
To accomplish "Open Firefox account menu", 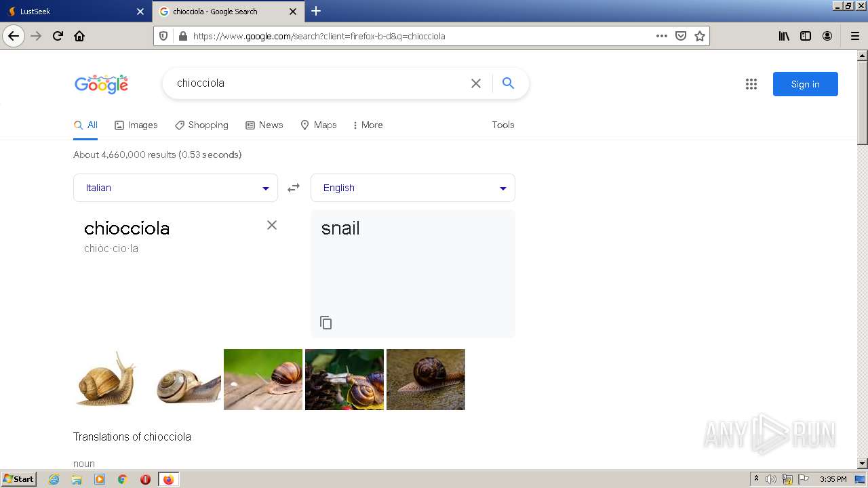I will (x=827, y=36).
